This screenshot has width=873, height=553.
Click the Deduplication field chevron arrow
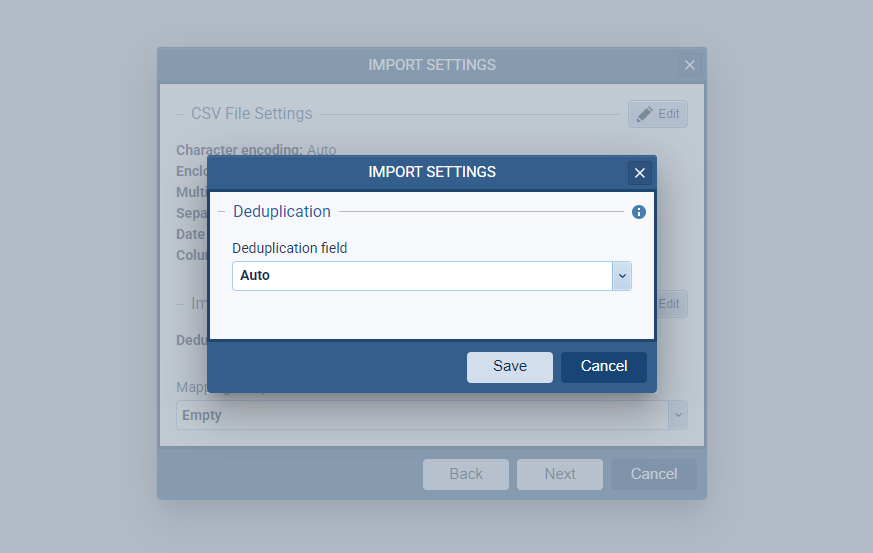pos(622,276)
